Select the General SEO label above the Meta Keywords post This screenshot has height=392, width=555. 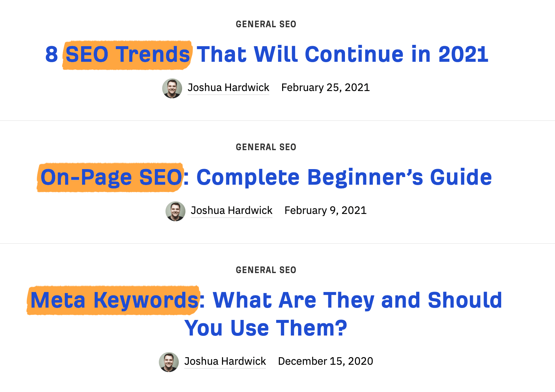[266, 270]
